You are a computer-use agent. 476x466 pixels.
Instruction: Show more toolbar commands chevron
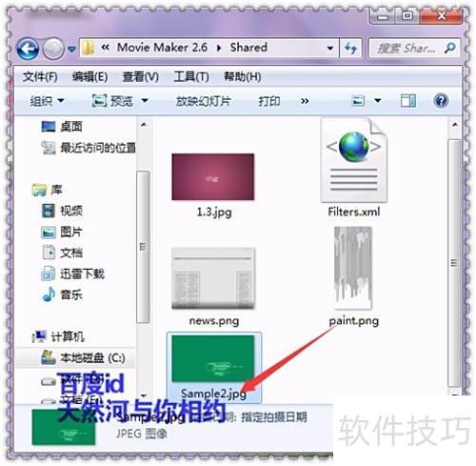coord(305,101)
